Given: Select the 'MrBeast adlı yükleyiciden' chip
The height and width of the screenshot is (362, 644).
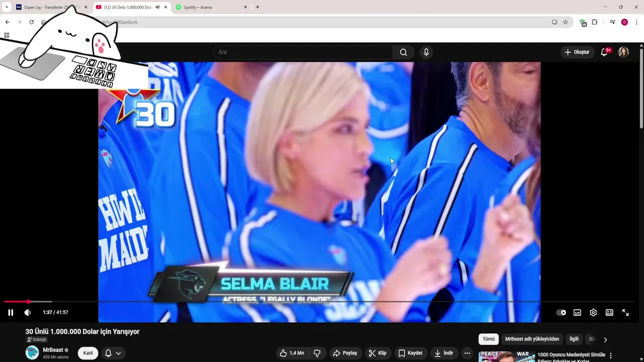Looking at the screenshot, I should [532, 339].
